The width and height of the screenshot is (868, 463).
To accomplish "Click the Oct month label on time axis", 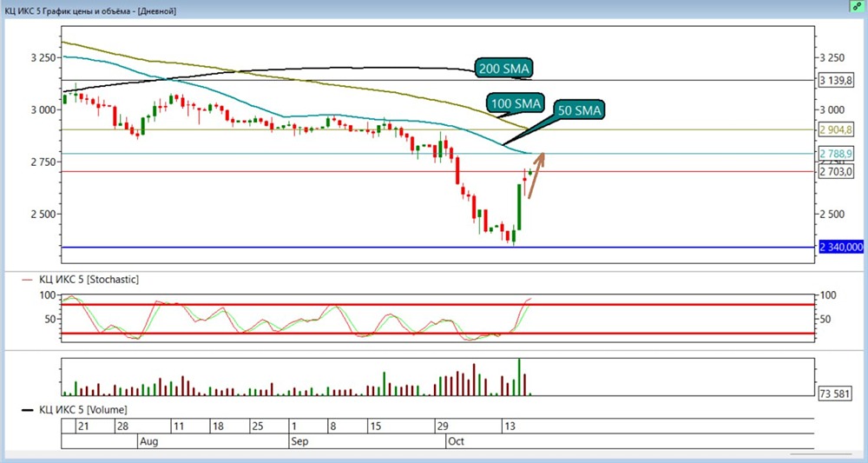I will pyautogui.click(x=457, y=441).
